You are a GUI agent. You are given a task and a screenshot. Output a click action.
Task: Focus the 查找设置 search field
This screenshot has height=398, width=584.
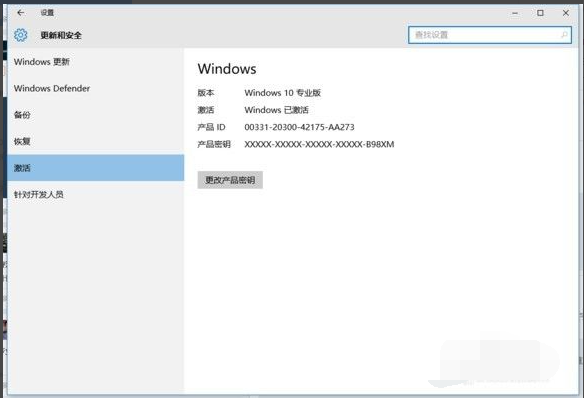pyautogui.click(x=489, y=35)
